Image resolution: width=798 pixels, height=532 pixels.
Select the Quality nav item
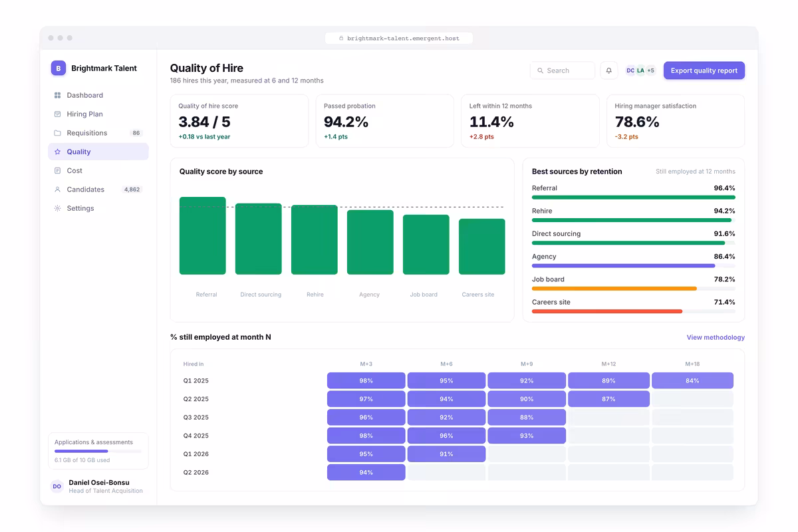pos(98,152)
